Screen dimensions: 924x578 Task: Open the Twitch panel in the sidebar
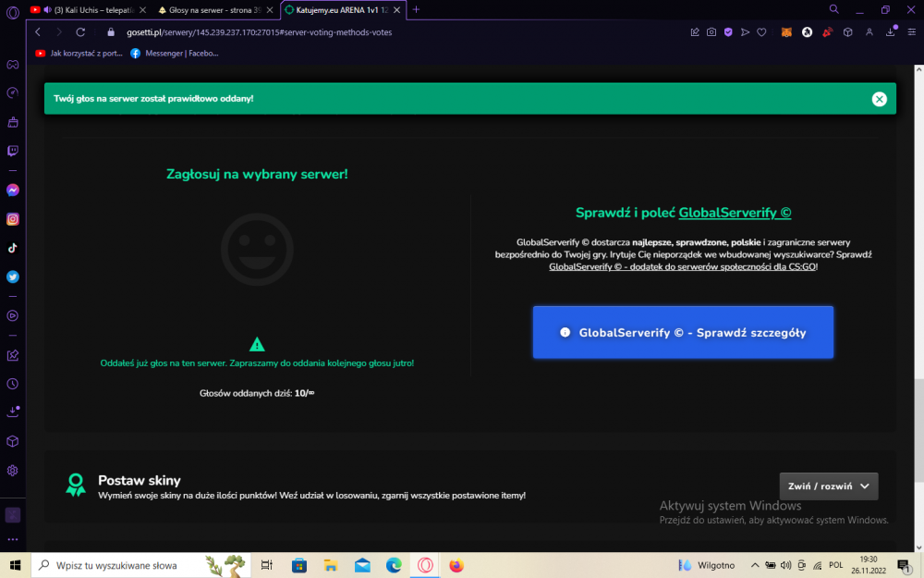pos(12,151)
